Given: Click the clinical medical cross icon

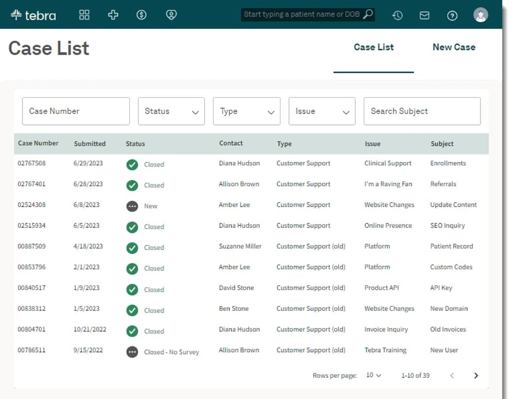Looking at the screenshot, I should [113, 15].
